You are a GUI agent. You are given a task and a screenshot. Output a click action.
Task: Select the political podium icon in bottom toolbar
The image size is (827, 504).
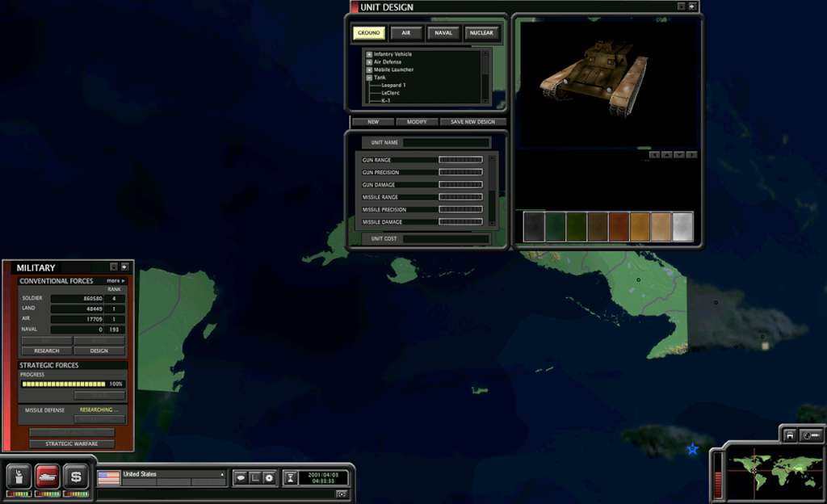(19, 476)
